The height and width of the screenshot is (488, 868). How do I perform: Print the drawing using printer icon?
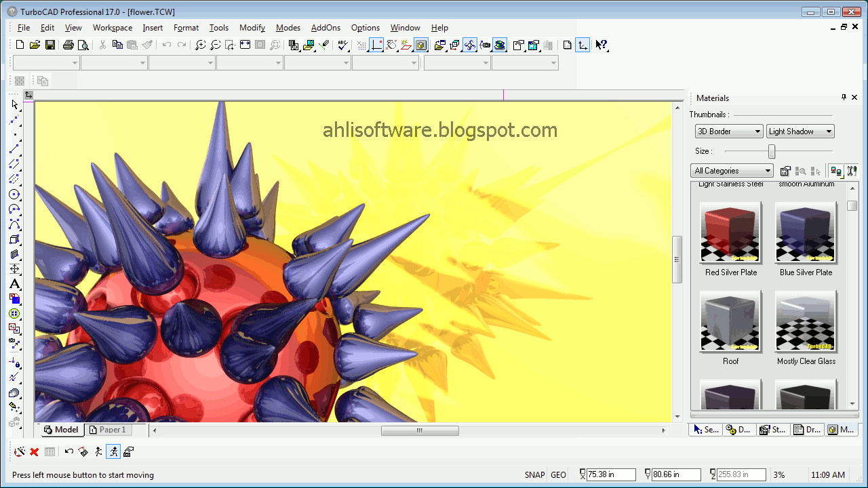(68, 45)
